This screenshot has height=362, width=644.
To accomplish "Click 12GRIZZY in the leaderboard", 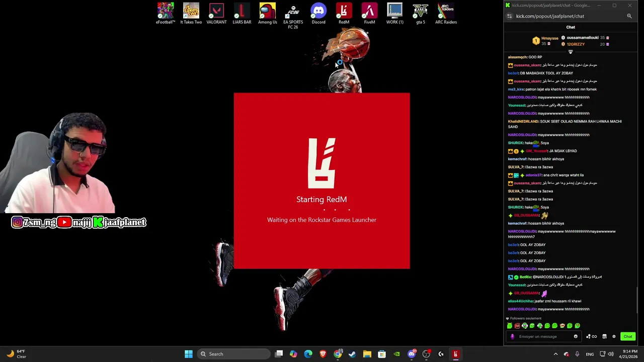I will click(x=576, y=44).
